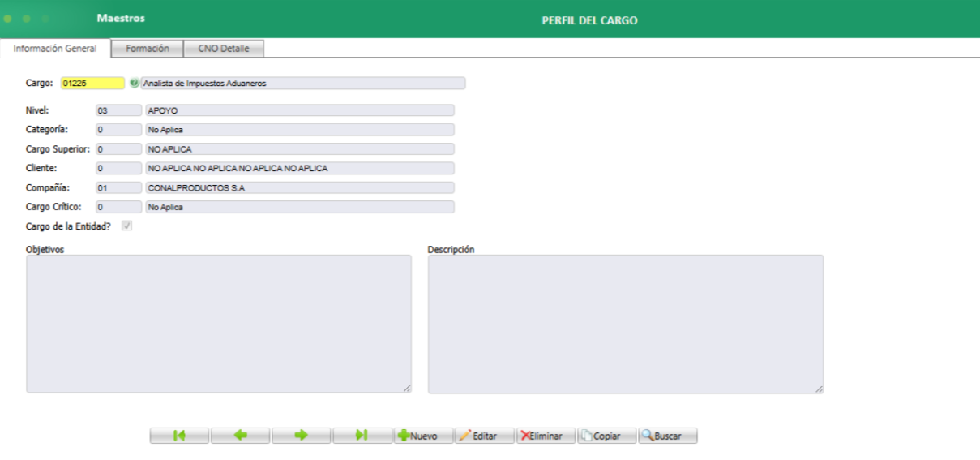This screenshot has width=980, height=460.
Task: Go to the previous record arrow
Action: coord(240,436)
